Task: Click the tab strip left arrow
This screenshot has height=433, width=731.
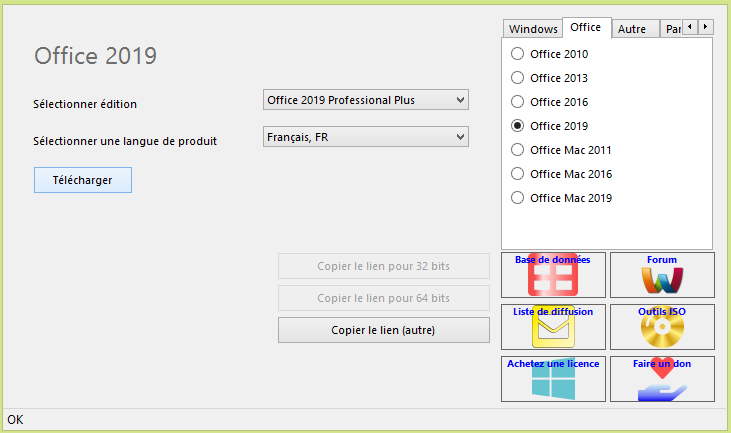Action: pos(690,27)
